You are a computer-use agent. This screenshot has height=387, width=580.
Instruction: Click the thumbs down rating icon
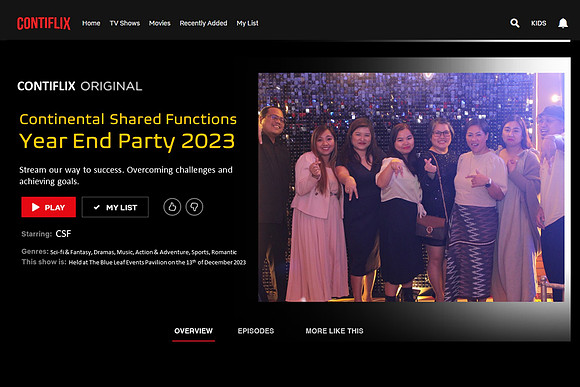194,207
